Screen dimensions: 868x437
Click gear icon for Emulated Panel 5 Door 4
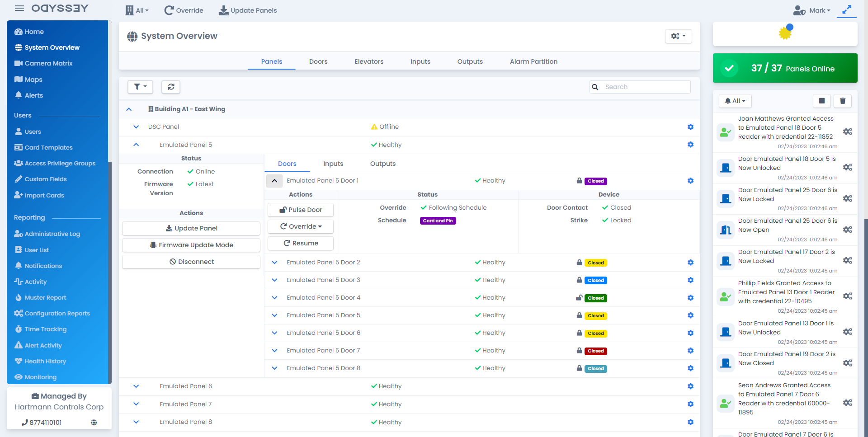tap(690, 298)
